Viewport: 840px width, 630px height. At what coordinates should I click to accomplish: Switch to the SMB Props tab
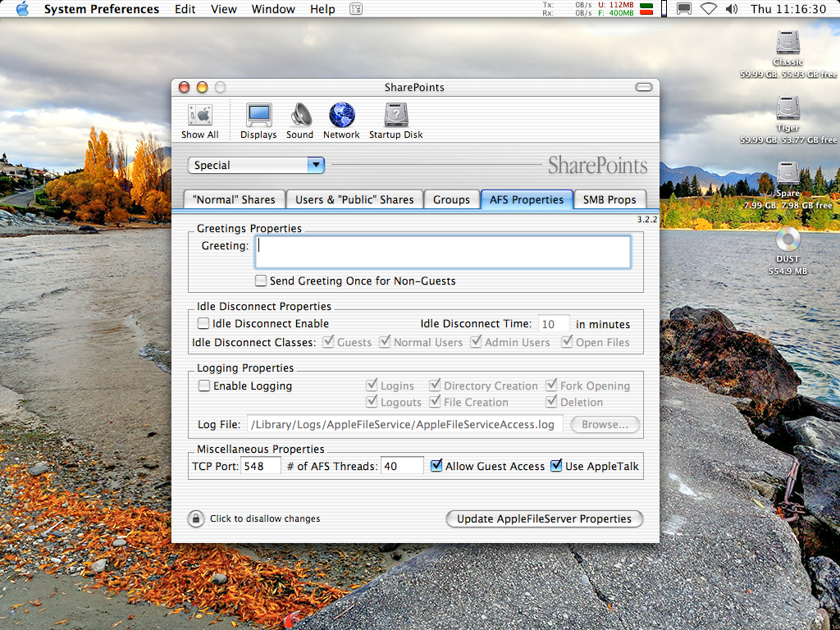[609, 200]
